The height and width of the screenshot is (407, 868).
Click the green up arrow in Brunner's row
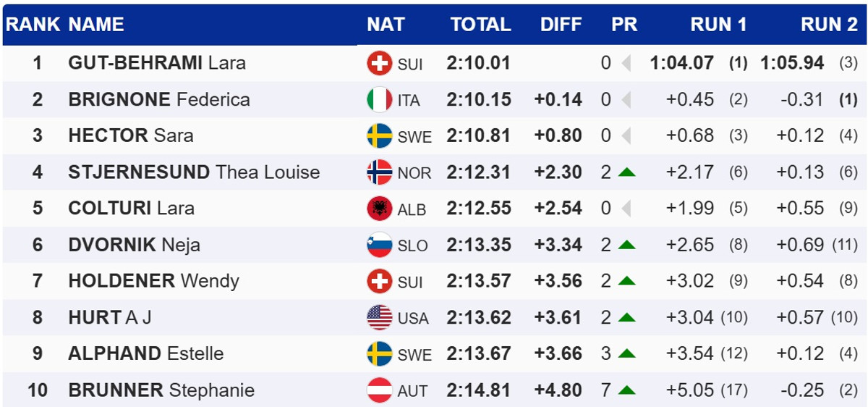(626, 390)
